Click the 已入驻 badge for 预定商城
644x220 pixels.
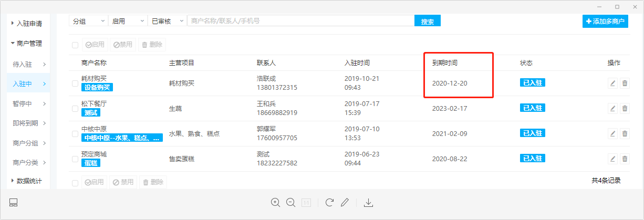click(x=533, y=159)
